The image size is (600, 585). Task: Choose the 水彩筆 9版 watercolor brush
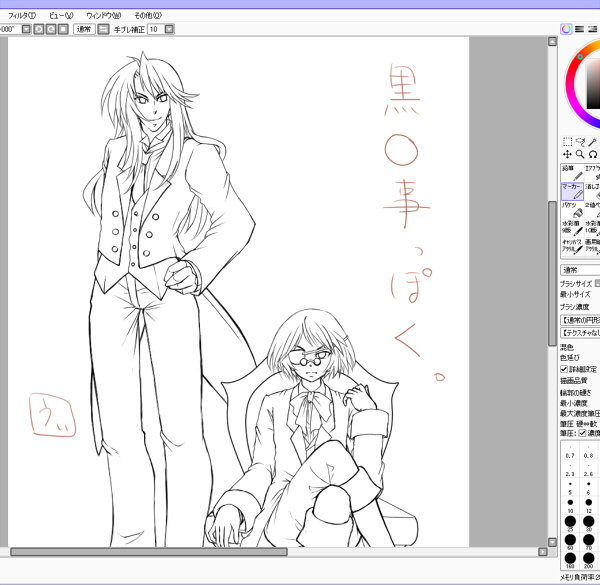572,228
